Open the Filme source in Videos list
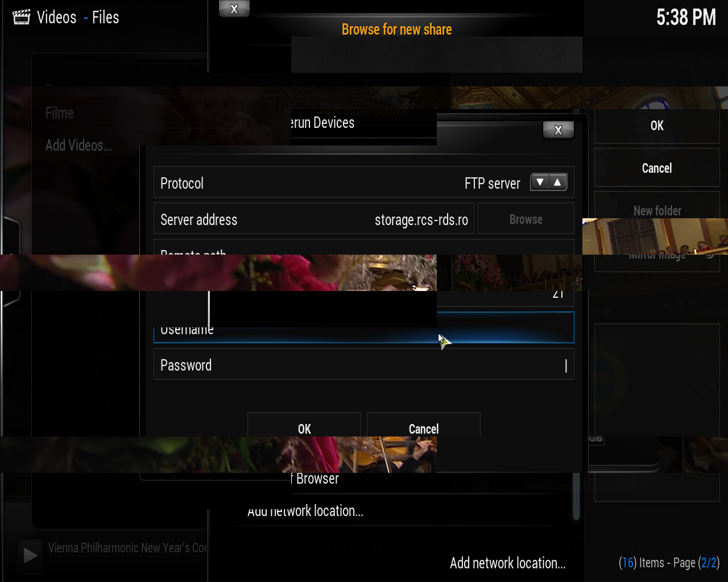 tap(60, 113)
